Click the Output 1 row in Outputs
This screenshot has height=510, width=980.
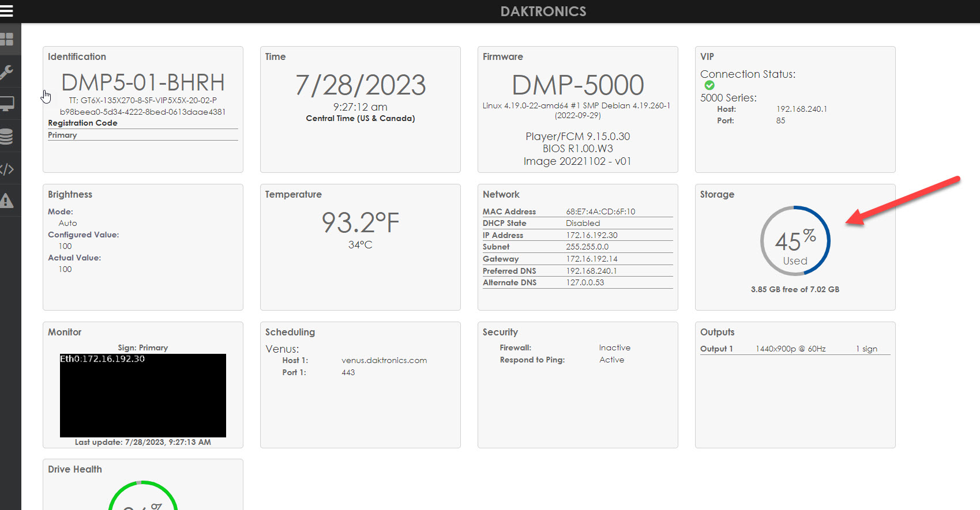(794, 349)
